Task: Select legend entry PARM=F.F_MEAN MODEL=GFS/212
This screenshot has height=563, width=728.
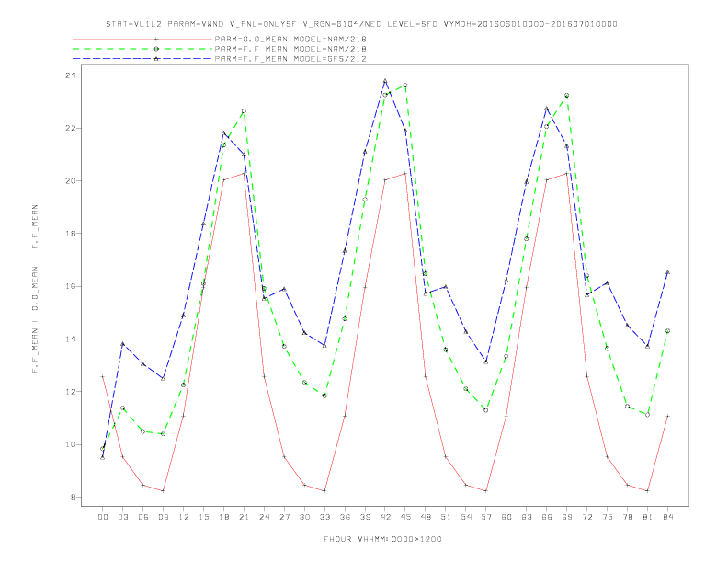Action: [x=290, y=59]
